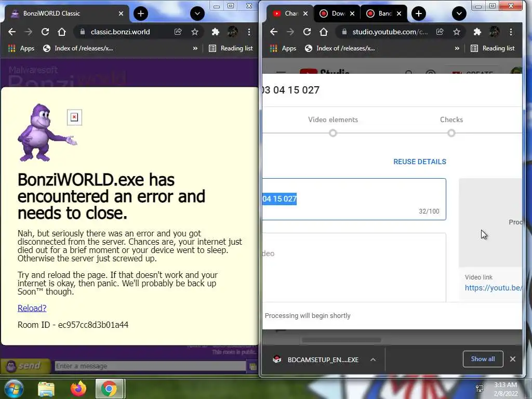Click the Bonzi purple gorilla character

coord(47,132)
